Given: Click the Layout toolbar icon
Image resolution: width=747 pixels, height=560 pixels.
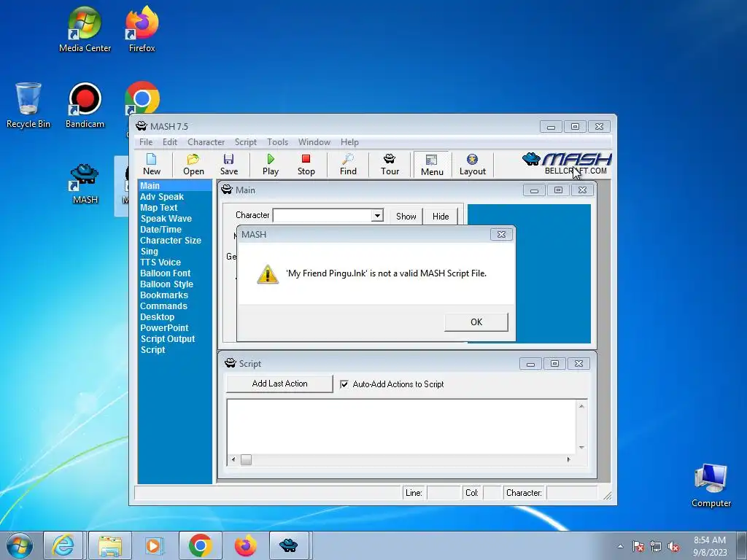Looking at the screenshot, I should click(472, 164).
